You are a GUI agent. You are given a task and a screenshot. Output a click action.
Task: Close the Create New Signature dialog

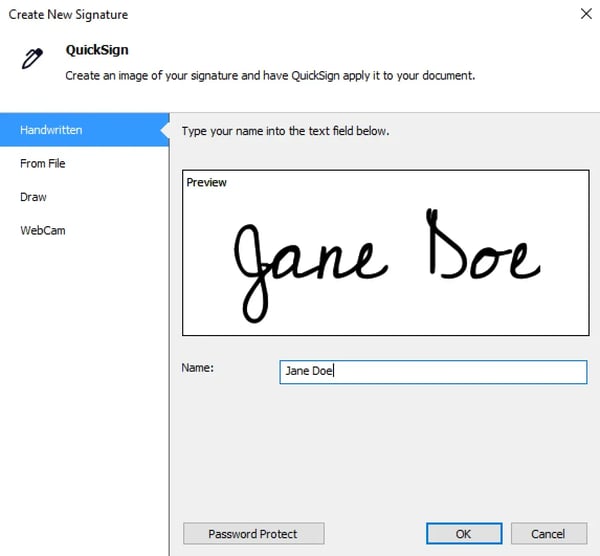585,14
